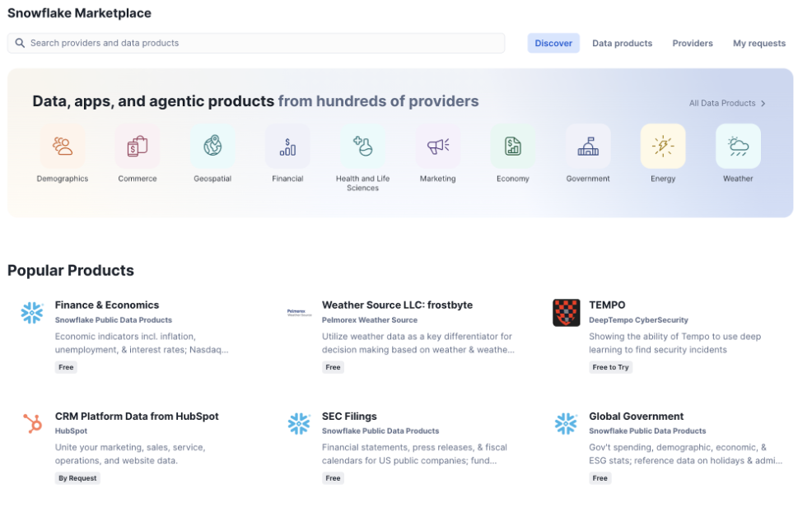
Task: Select the Financial bar chart icon
Action: click(x=287, y=146)
